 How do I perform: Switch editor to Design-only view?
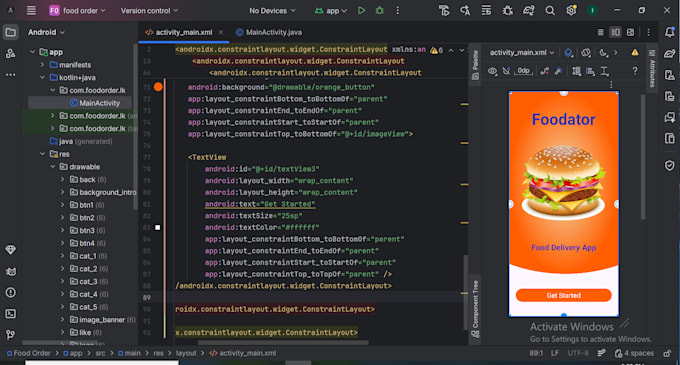tap(631, 32)
